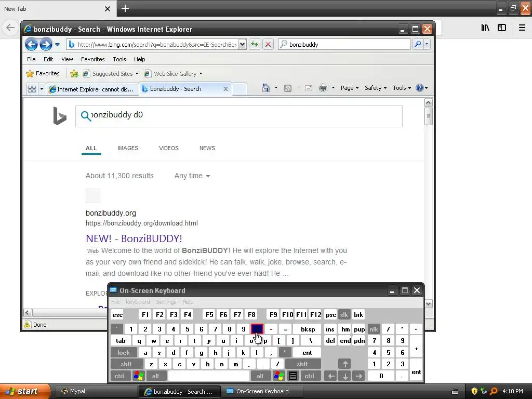Open the NEW! - BonziBUDDY! result link

tap(134, 238)
